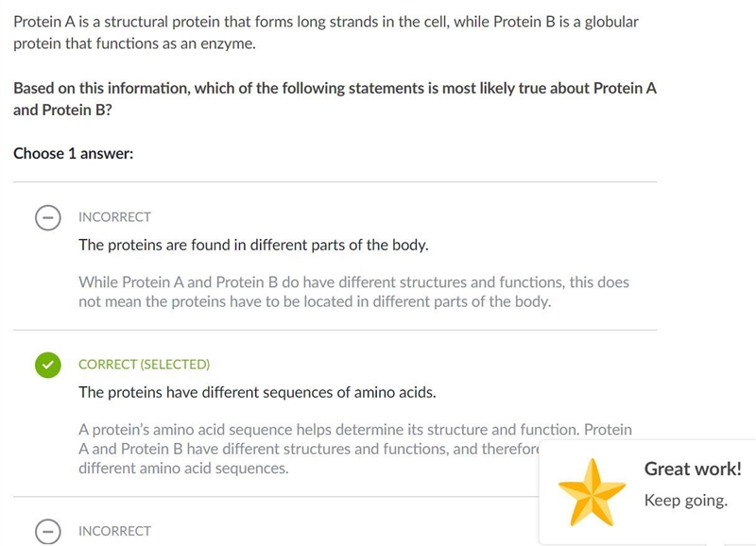Click the white checkmark inside green circle

point(48,365)
